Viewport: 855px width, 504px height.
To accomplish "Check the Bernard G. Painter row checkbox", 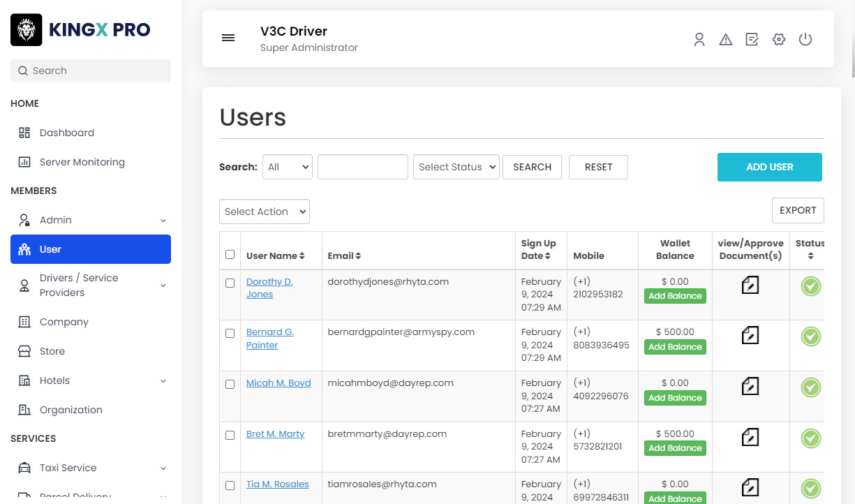I will [230, 333].
